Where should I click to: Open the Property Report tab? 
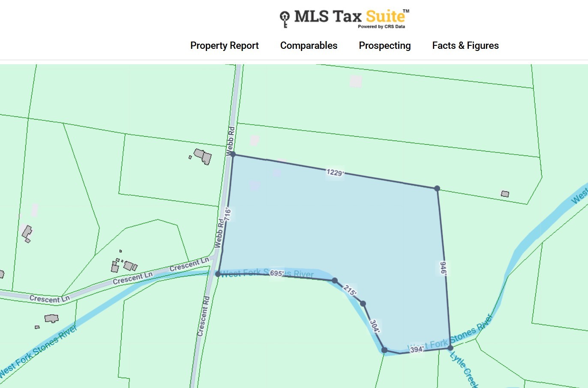click(225, 45)
